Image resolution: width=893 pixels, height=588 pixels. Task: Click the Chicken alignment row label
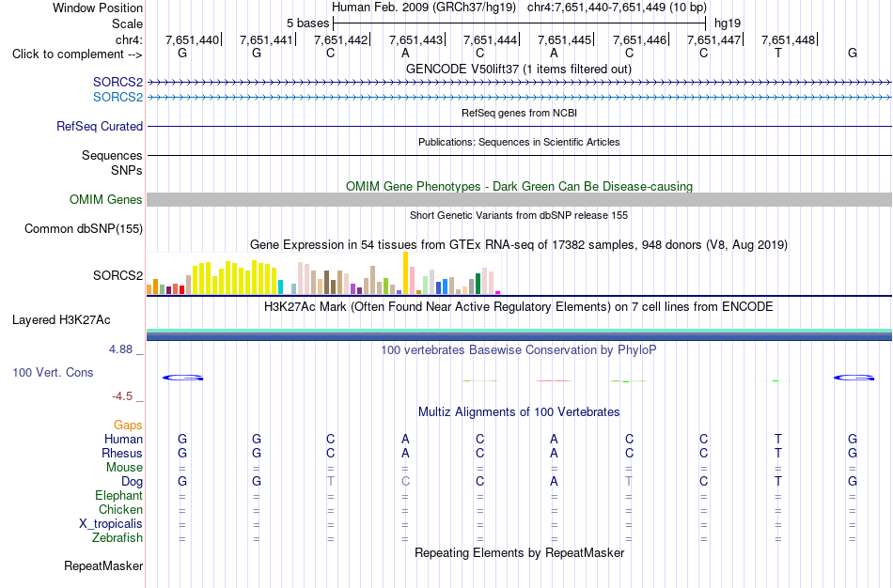[120, 509]
